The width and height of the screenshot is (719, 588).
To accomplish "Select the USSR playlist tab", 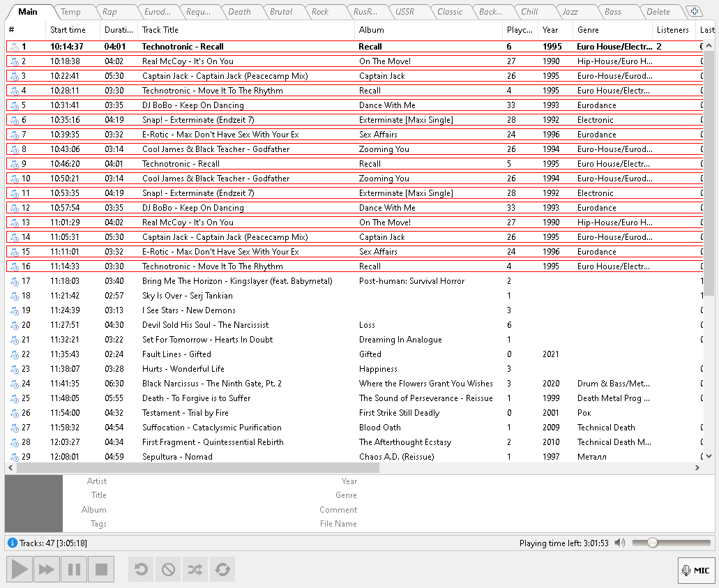I will (404, 12).
